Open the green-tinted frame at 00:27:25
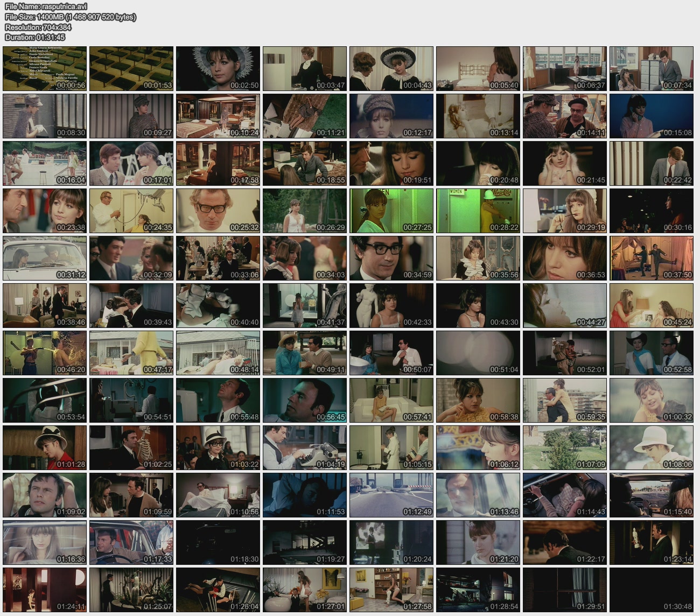 [391, 211]
